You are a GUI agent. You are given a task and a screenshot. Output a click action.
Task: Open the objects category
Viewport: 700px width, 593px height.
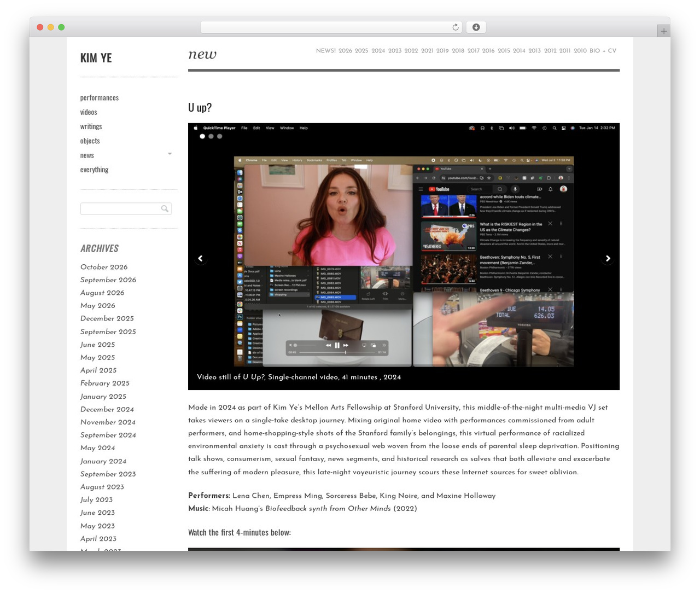point(90,141)
